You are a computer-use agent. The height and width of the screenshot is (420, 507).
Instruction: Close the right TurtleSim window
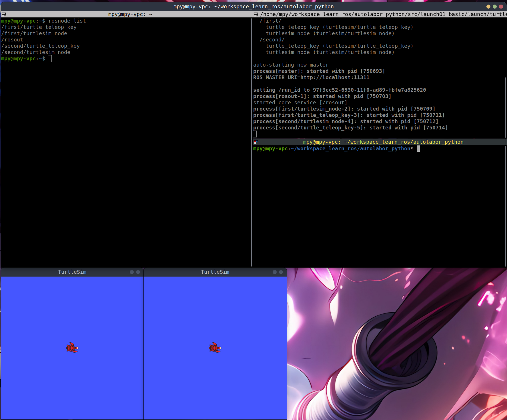coord(281,272)
